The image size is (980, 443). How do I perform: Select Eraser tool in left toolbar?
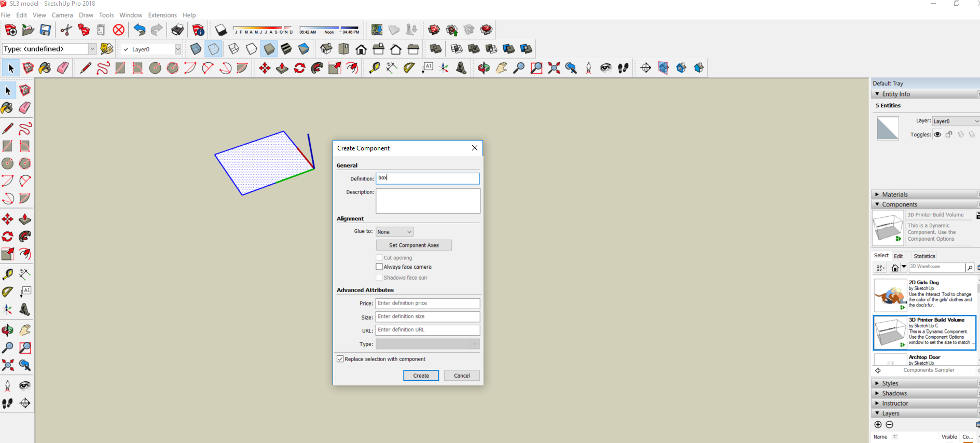(x=24, y=108)
